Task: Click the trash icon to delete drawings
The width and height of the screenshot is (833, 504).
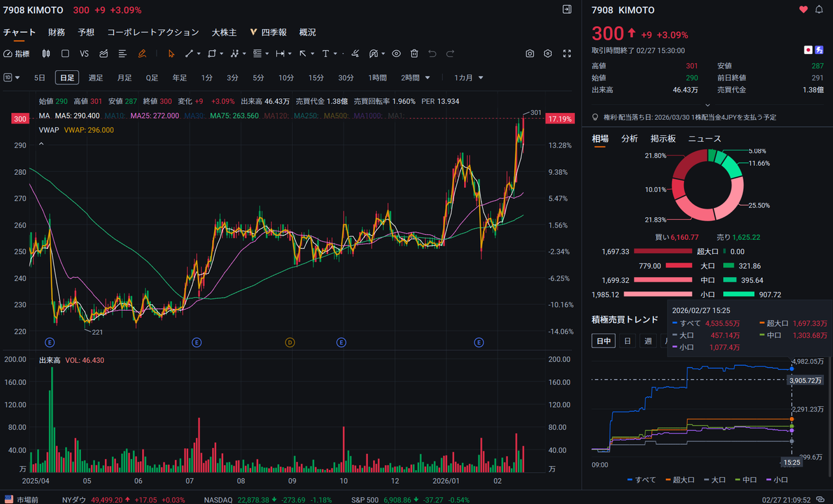Action: click(x=414, y=53)
